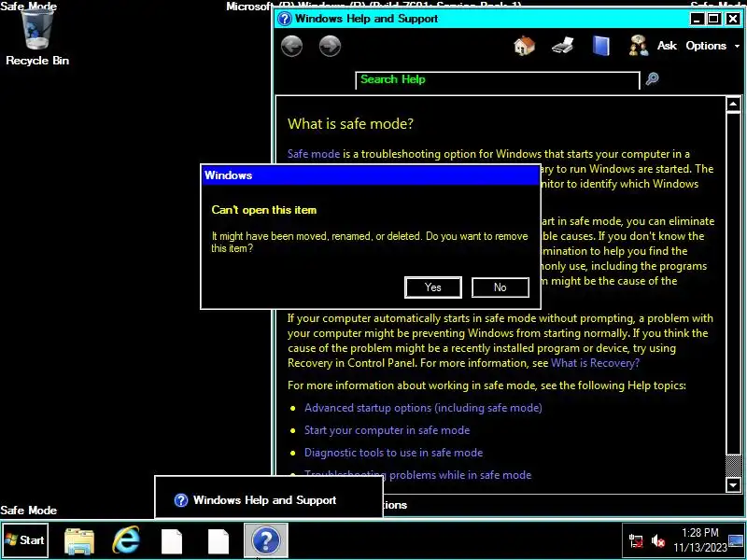
Task: Click the Show desktop tray button
Action: tap(737, 540)
